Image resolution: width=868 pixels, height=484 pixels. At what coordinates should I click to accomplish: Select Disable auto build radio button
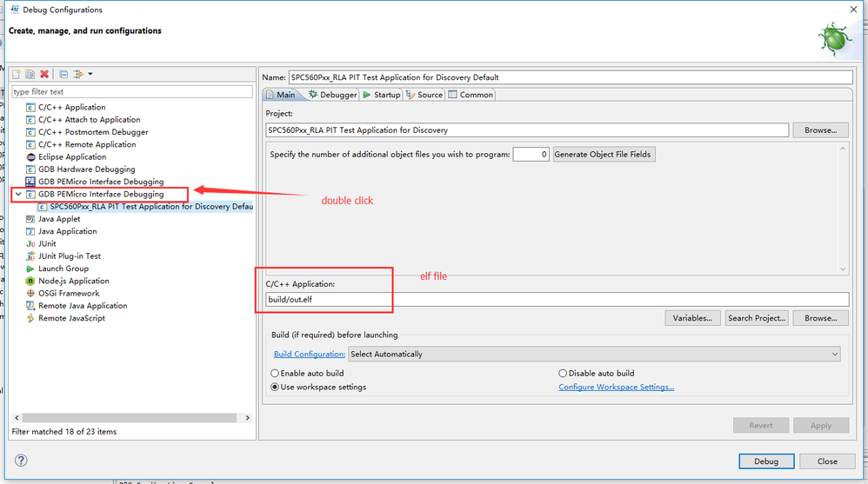click(563, 374)
